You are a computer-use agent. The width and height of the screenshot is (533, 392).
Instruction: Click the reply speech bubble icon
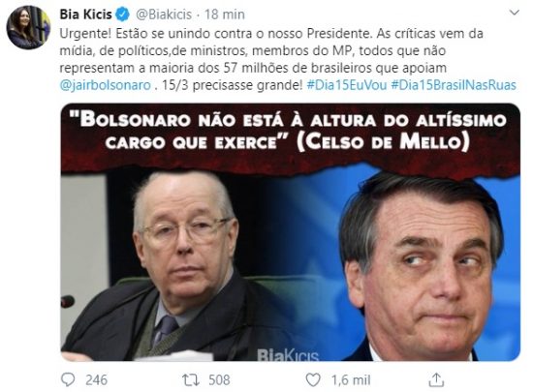tap(68, 379)
